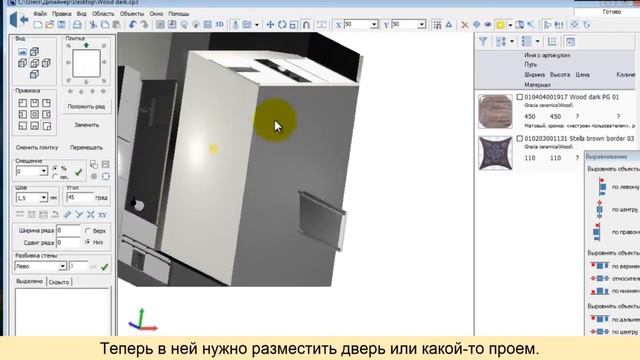Open the Правка menu

(62, 13)
